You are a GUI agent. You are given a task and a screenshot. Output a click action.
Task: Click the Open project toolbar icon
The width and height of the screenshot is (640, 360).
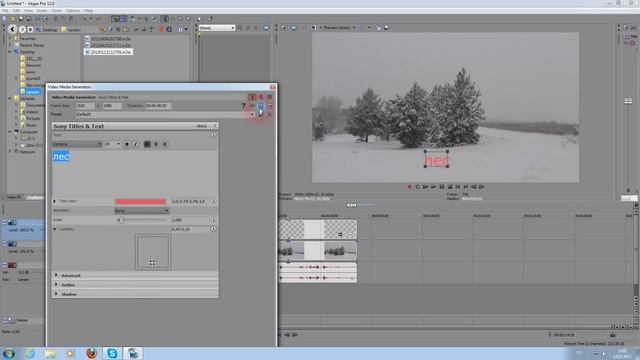[x=13, y=18]
